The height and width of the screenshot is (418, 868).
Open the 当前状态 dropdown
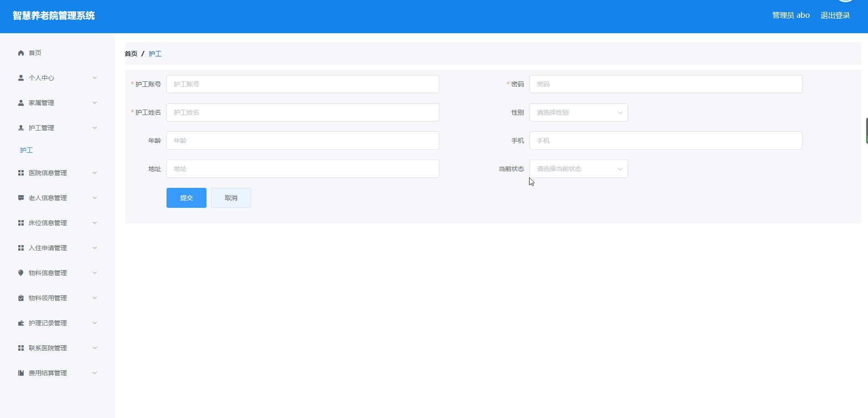(579, 169)
